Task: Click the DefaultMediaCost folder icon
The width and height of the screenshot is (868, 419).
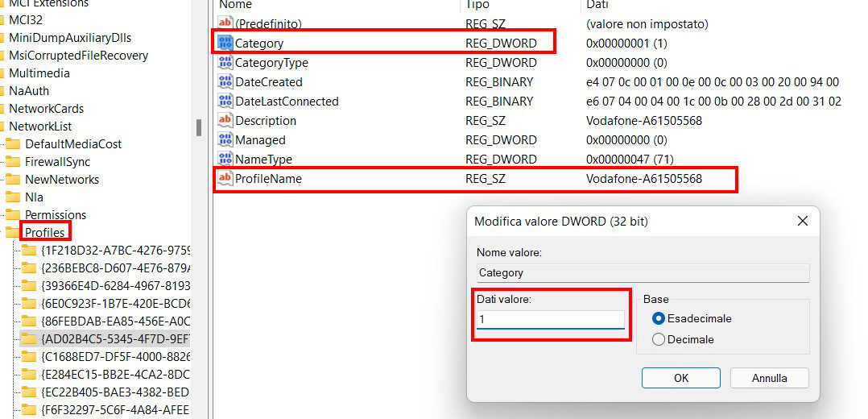Action: [x=12, y=144]
